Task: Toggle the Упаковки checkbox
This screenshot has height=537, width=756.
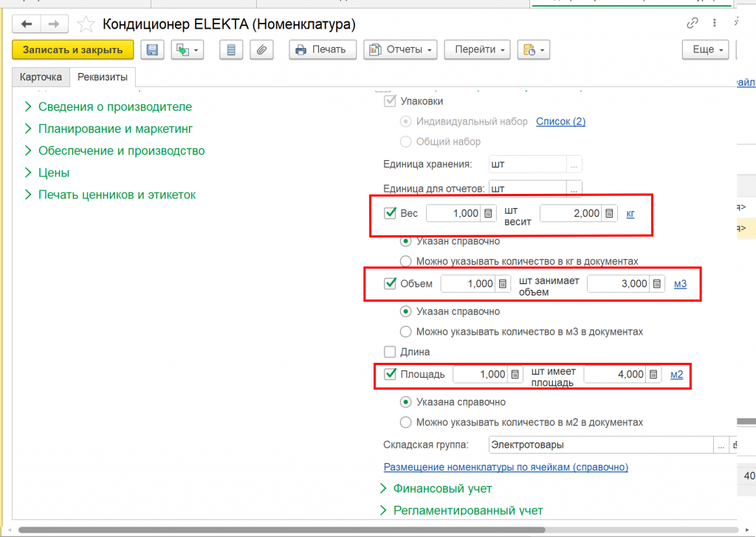Action: (390, 101)
